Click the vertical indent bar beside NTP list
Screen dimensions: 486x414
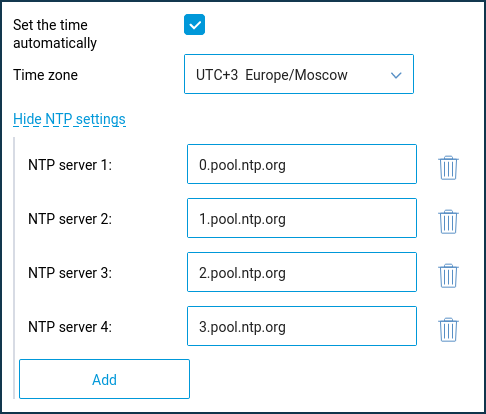tap(14, 268)
